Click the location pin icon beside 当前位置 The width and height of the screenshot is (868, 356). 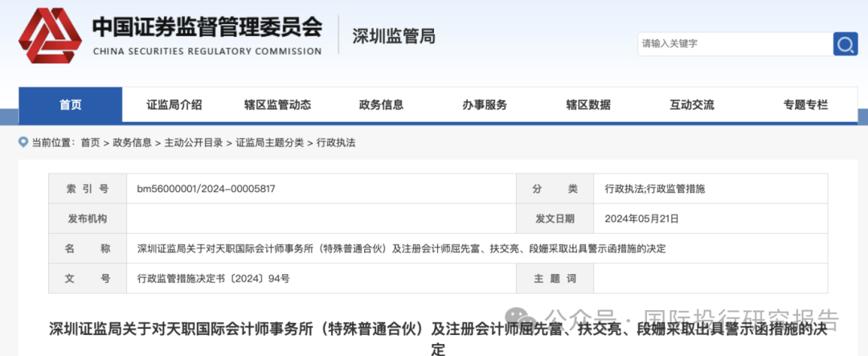point(23,142)
